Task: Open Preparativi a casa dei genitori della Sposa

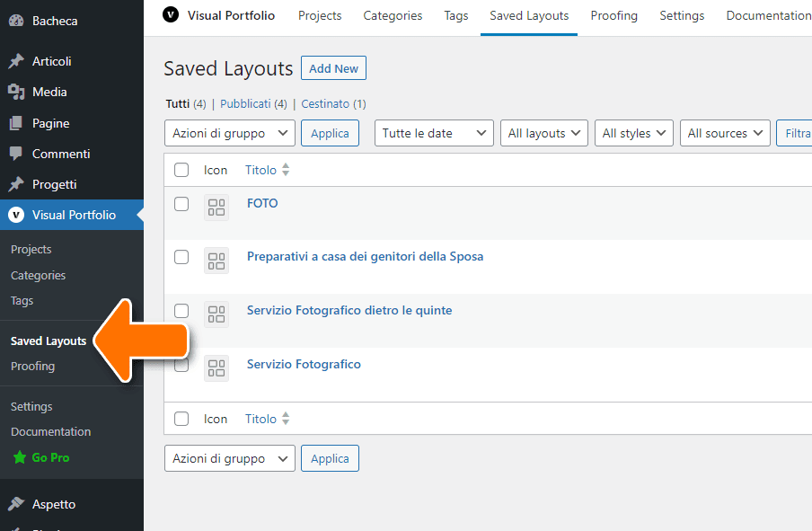Action: (x=365, y=256)
